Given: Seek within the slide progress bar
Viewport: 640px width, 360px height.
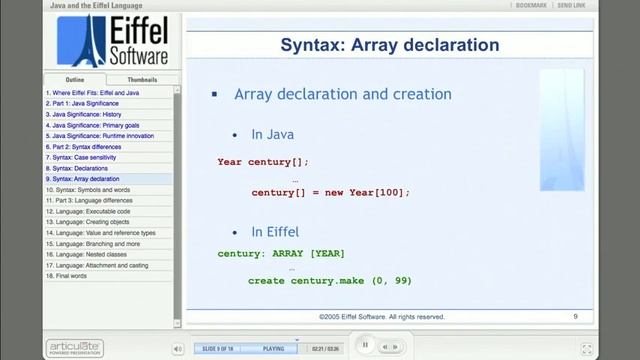Looking at the screenshot, I should [245, 349].
